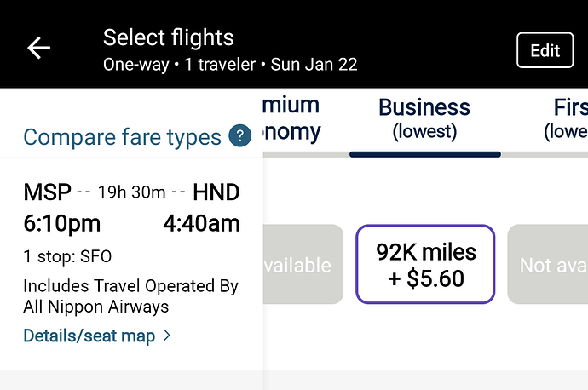The height and width of the screenshot is (390, 588).
Task: Choose the 92K miles + $5.60 fare
Action: pos(425,264)
